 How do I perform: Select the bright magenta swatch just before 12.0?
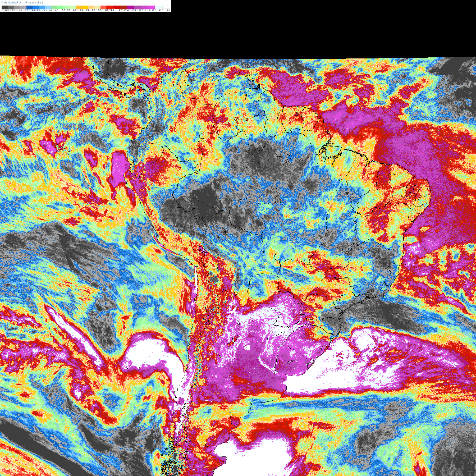(152, 7)
